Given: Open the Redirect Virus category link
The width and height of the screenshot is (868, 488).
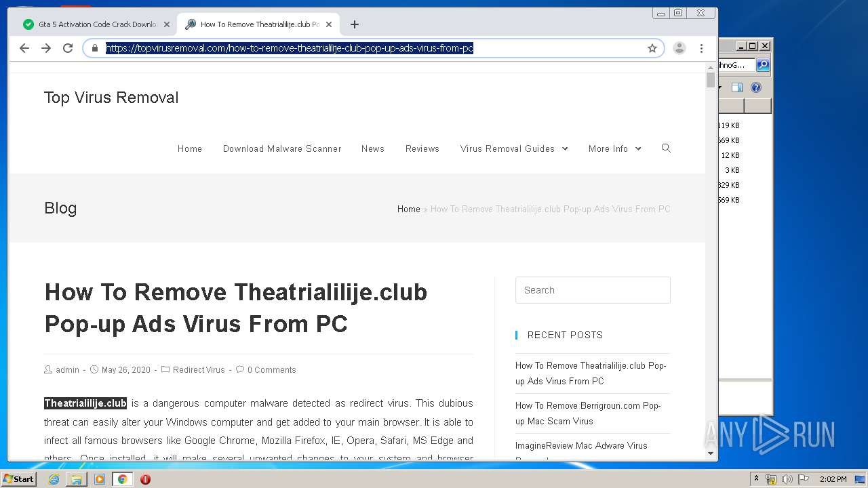Looking at the screenshot, I should (x=199, y=370).
